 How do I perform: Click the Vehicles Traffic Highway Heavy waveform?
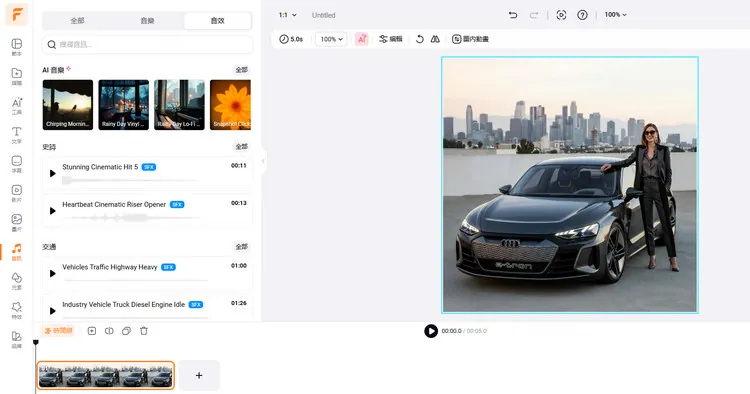click(x=135, y=280)
